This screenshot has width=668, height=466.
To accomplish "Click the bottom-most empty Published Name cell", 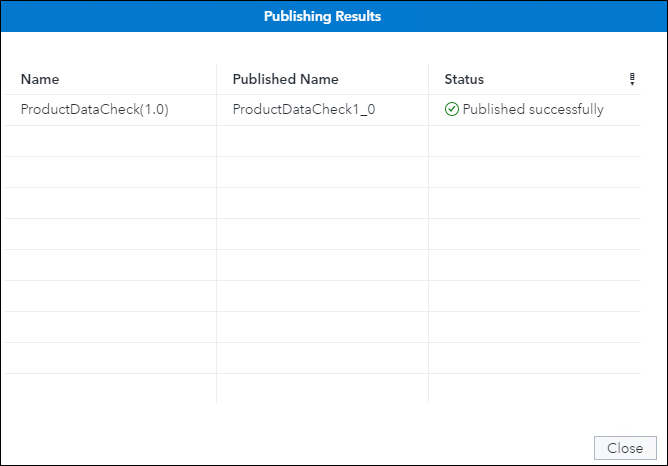I will tap(322, 388).
